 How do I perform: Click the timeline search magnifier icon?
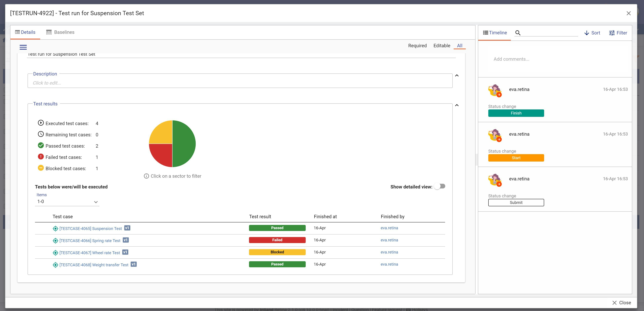pos(518,33)
